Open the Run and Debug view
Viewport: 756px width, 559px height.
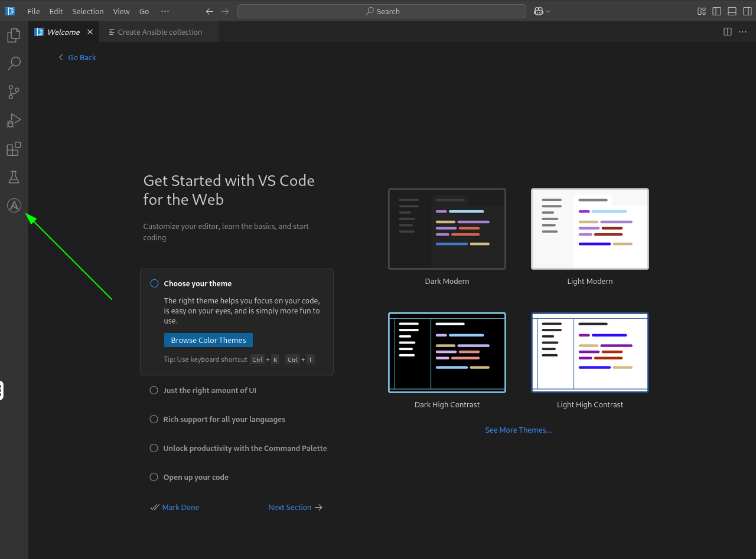14,120
